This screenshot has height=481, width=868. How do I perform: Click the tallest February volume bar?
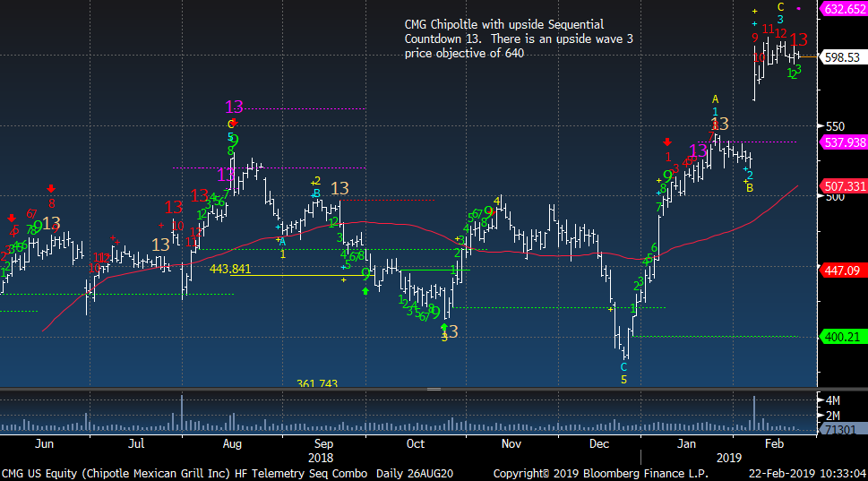pyautogui.click(x=754, y=413)
